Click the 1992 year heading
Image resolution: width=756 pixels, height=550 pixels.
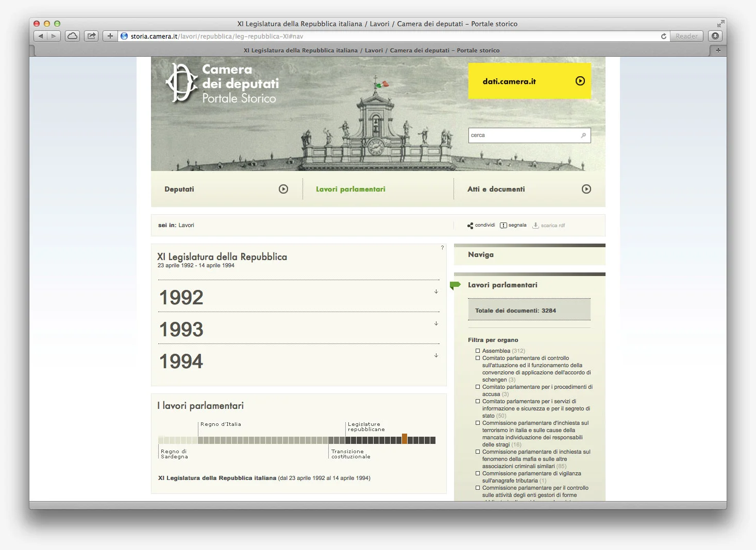pos(181,298)
